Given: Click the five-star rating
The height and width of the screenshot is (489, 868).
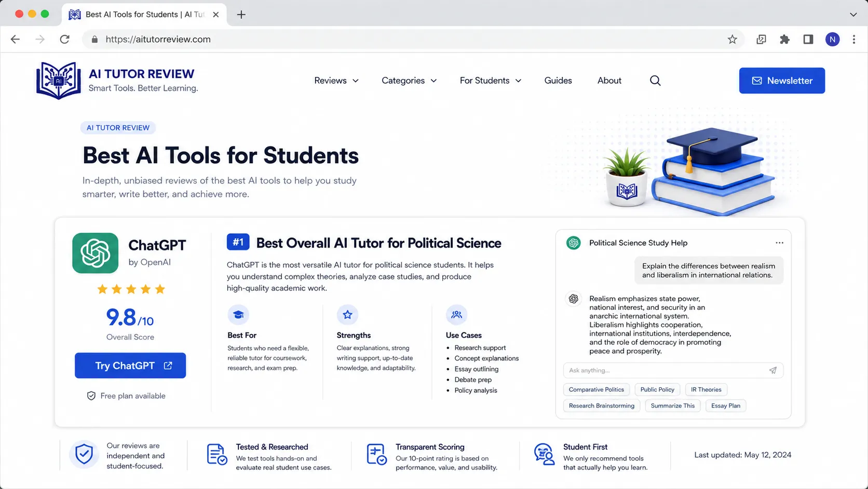Looking at the screenshot, I should (x=131, y=289).
